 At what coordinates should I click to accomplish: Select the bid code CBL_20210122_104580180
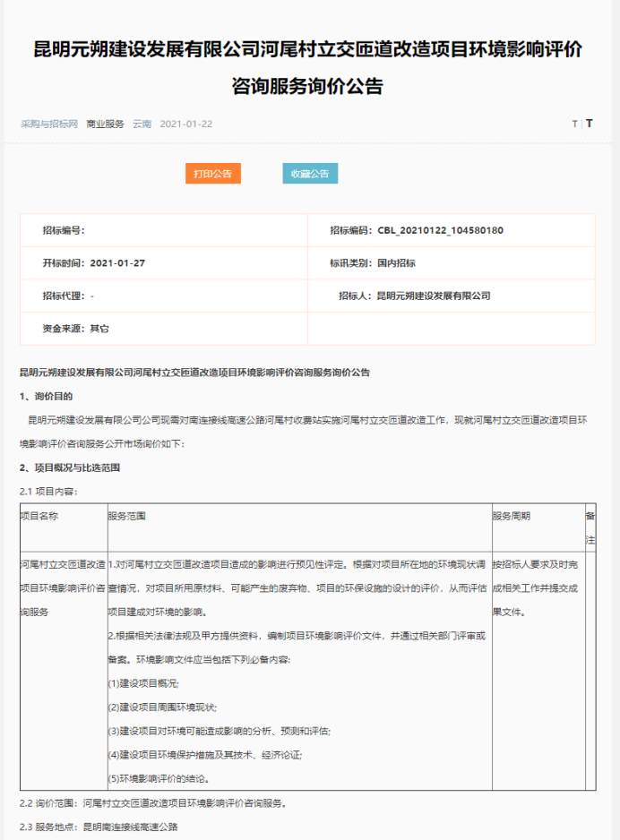pyautogui.click(x=440, y=230)
